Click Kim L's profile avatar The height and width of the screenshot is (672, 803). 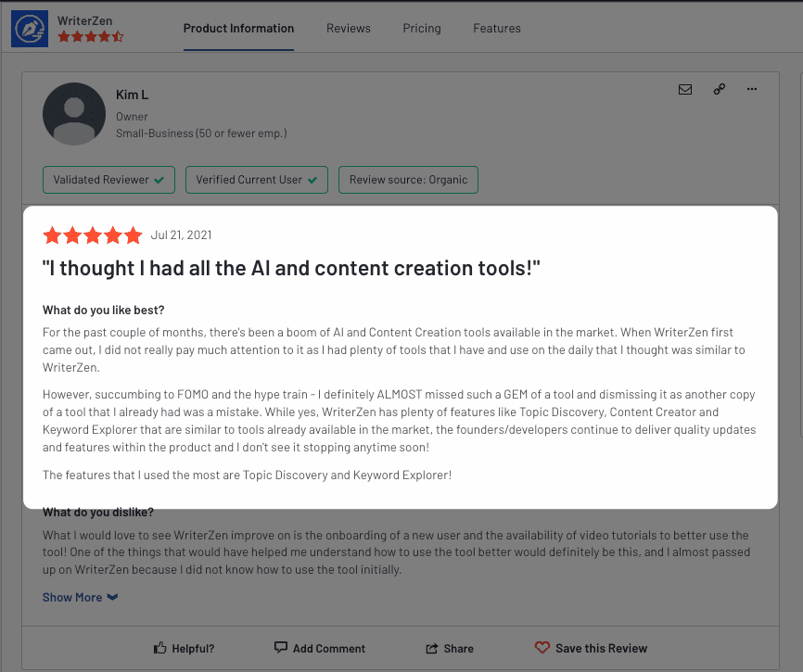pyautogui.click(x=74, y=114)
